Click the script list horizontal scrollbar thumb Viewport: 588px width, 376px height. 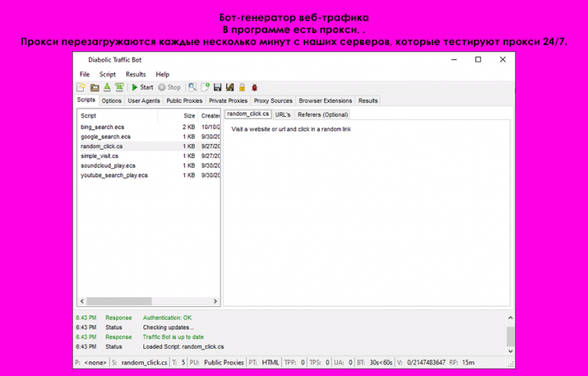click(119, 301)
